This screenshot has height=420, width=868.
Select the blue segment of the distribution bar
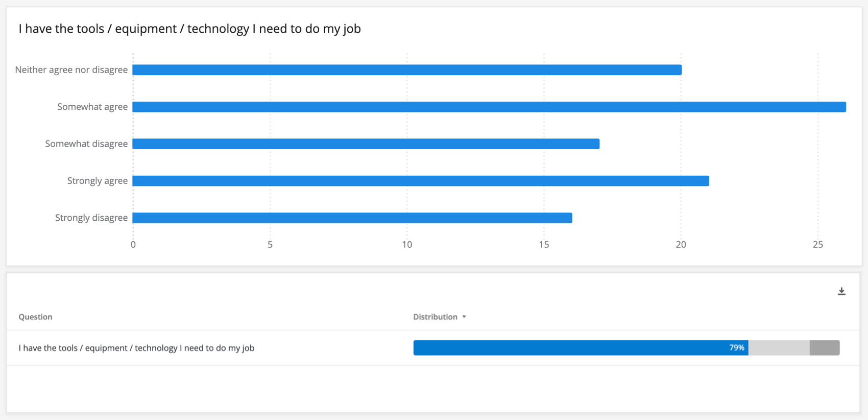(x=577, y=347)
